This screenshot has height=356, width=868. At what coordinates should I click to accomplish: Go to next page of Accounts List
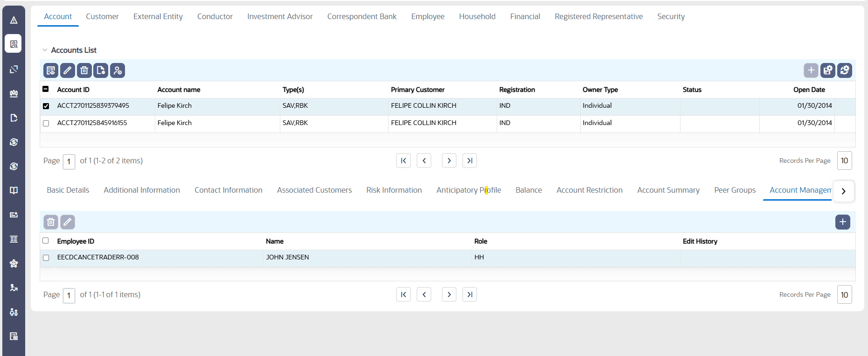coord(449,161)
